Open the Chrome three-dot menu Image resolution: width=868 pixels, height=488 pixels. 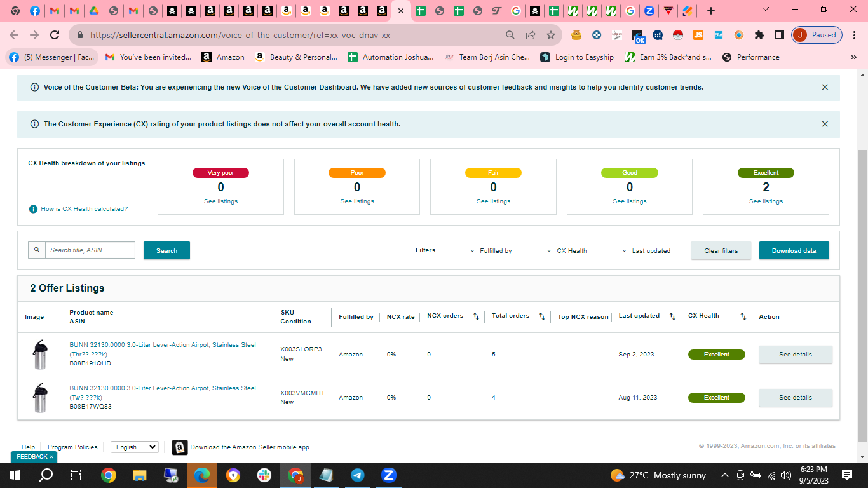tap(855, 35)
